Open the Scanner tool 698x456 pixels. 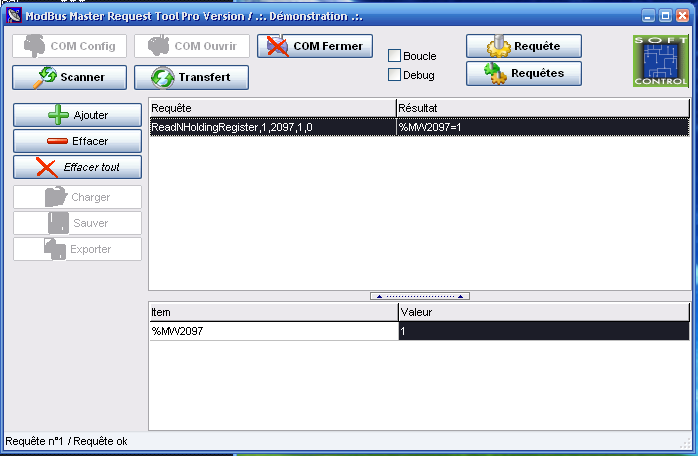tap(71, 77)
